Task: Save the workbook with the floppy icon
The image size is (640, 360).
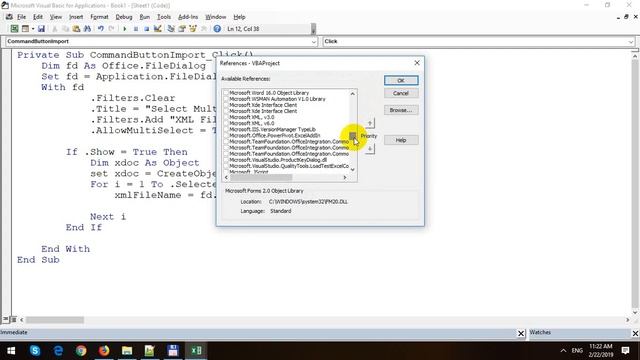Action: (41, 29)
